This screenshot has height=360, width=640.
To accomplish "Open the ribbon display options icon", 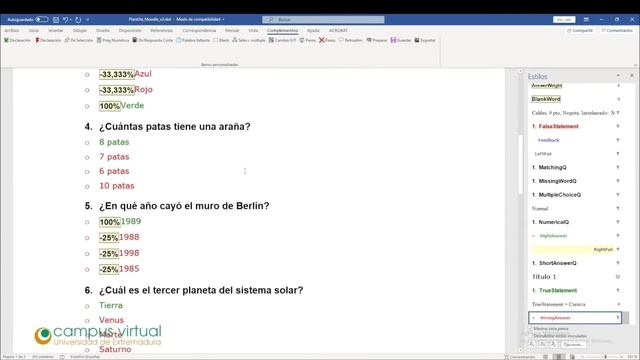I will click(586, 19).
